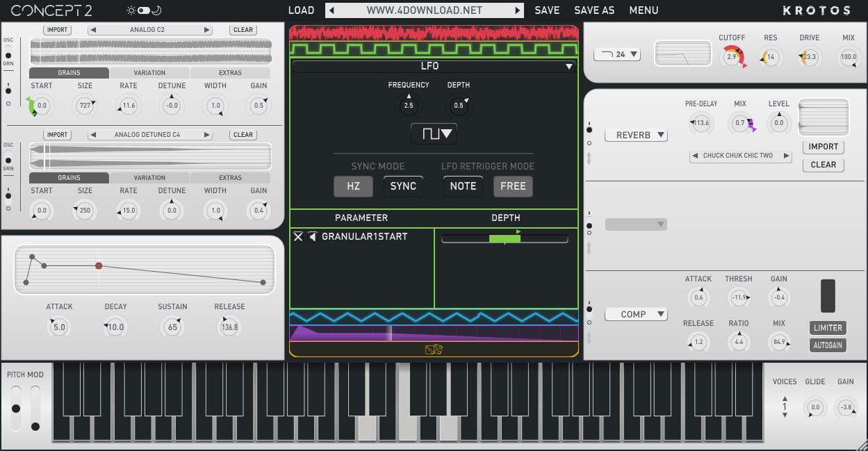Click next sample arrow next to ANALOG DETUNED C4
The height and width of the screenshot is (451, 868).
[206, 135]
